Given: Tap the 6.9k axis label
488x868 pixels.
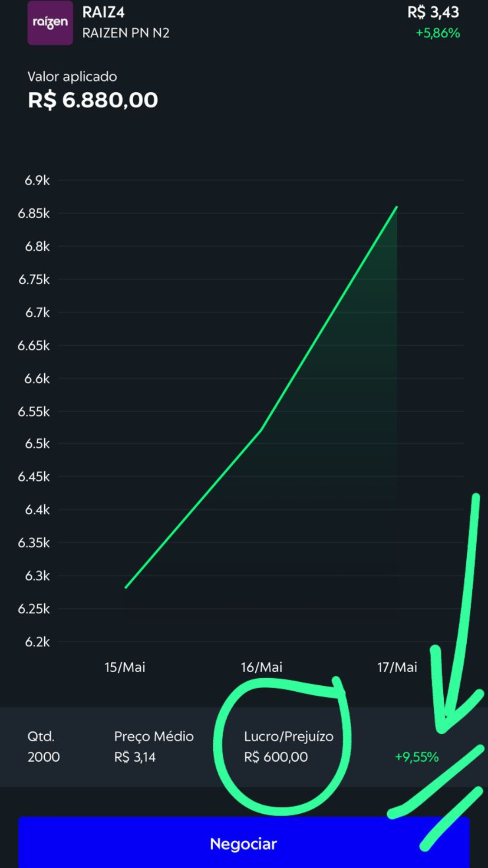Looking at the screenshot, I should [x=37, y=180].
